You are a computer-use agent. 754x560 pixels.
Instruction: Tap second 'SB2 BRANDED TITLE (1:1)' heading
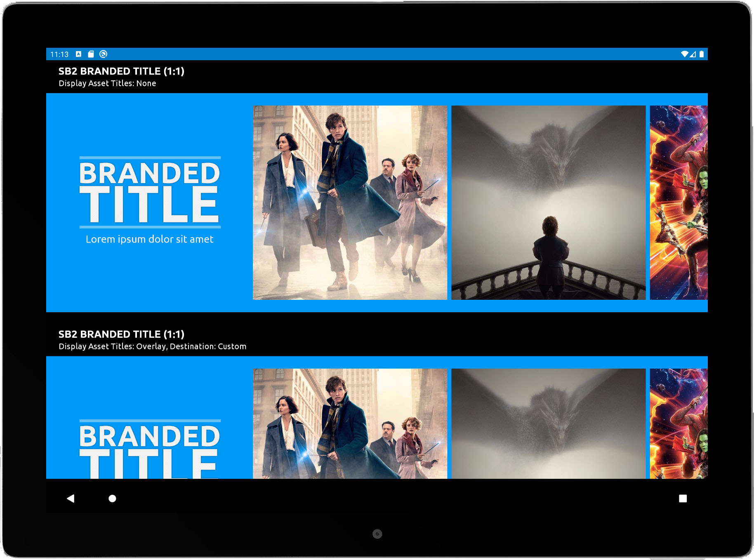[x=121, y=334]
